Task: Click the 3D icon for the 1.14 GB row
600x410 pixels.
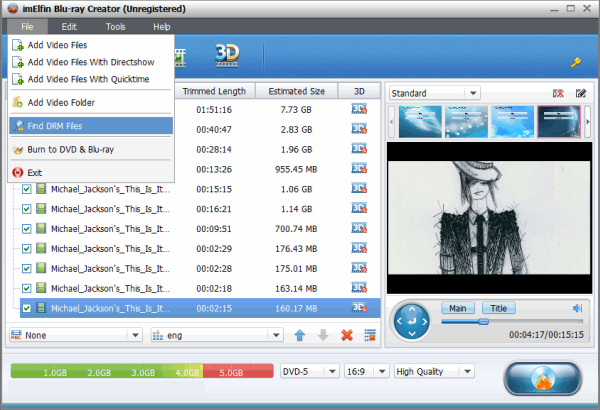Action: click(359, 209)
